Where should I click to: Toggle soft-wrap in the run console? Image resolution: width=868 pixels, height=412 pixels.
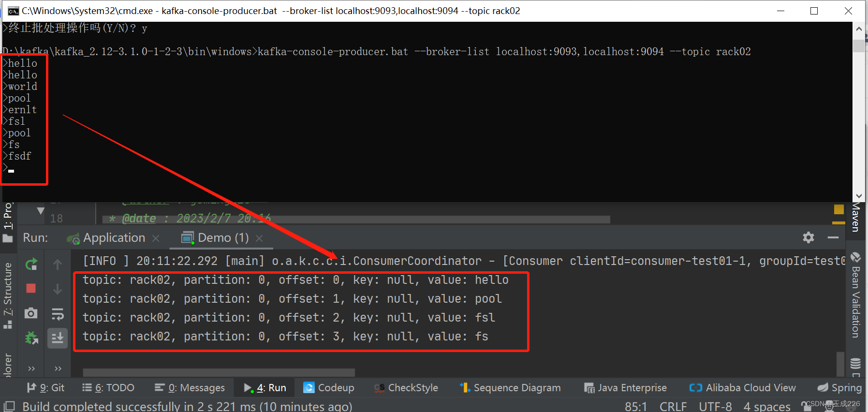[x=58, y=314]
